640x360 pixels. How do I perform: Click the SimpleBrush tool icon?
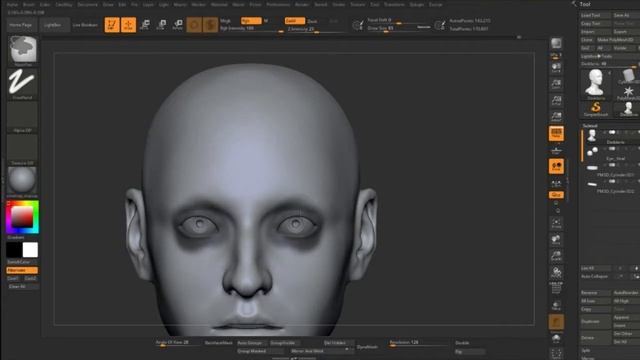[596, 109]
